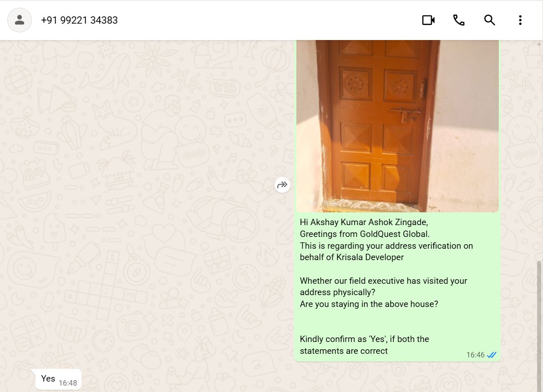Click the contact's profile avatar
The height and width of the screenshot is (392, 543).
[20, 20]
